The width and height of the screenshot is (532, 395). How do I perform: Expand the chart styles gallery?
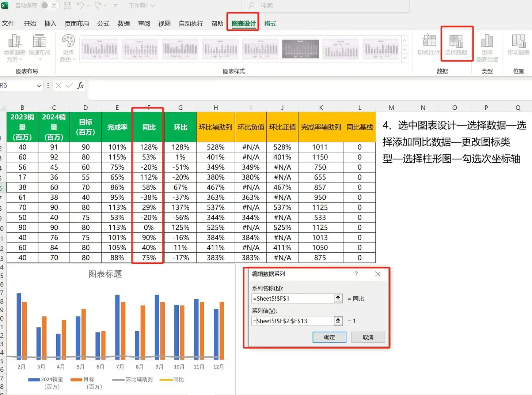404,58
